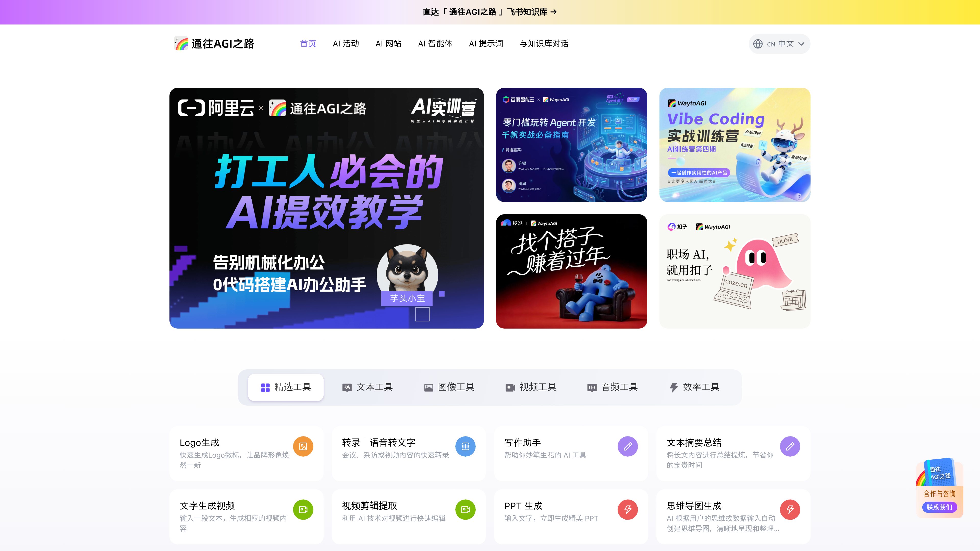
Task: Click the orange Logo生成 image icon
Action: click(x=303, y=446)
